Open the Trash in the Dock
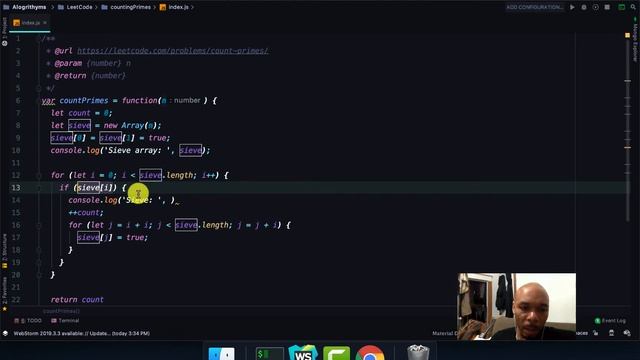The image size is (640, 360). click(418, 353)
